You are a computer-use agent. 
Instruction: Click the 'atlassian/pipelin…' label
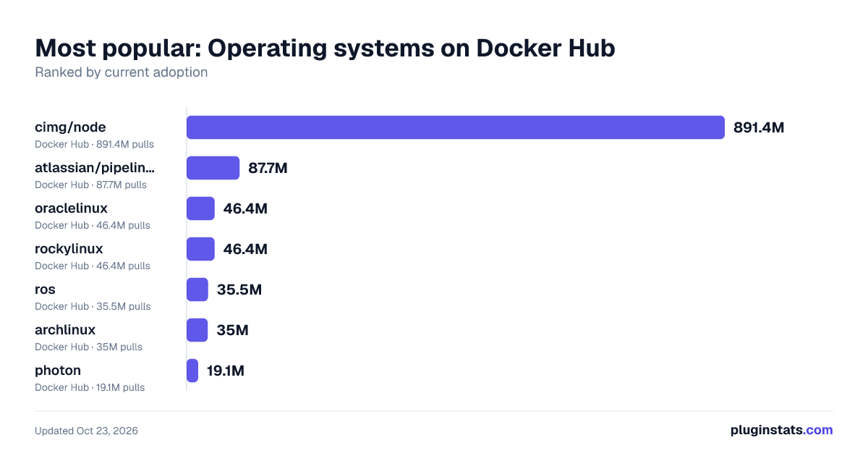pos(95,168)
